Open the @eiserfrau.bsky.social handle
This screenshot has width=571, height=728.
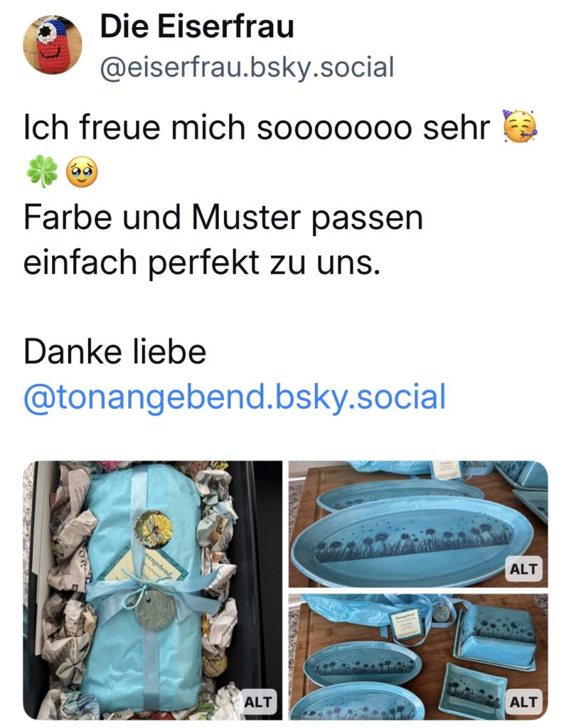click(247, 67)
